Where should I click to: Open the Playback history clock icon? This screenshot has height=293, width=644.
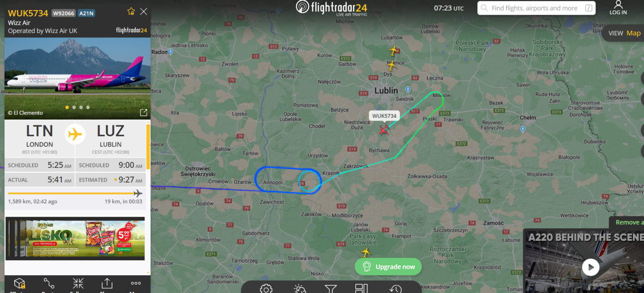pos(395,289)
